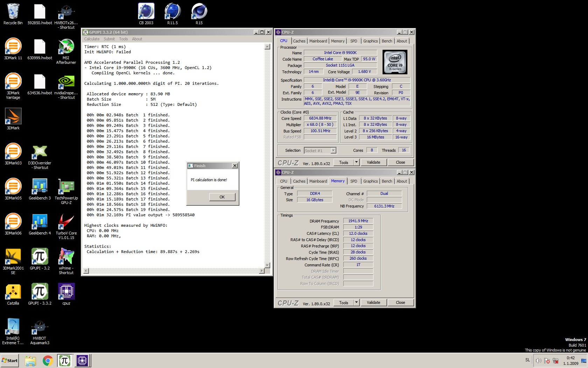Launch 3DMark03 desktop icon
Image resolution: width=588 pixels, height=368 pixels.
point(13,154)
